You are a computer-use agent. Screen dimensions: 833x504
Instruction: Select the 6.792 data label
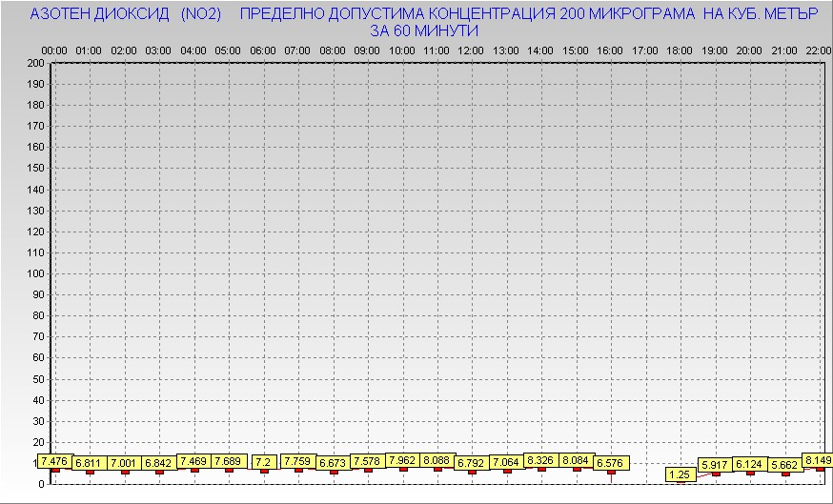click(472, 463)
